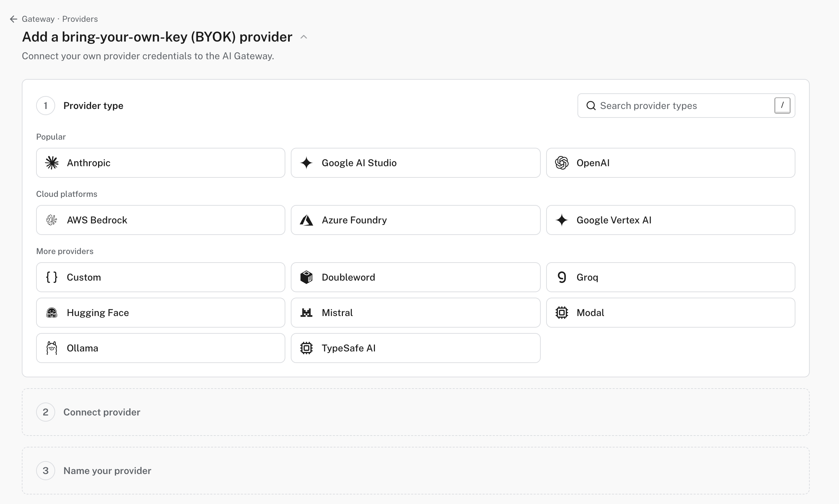Click the Cloud platforms section label
Screen dimensions: 839x504
(x=67, y=194)
